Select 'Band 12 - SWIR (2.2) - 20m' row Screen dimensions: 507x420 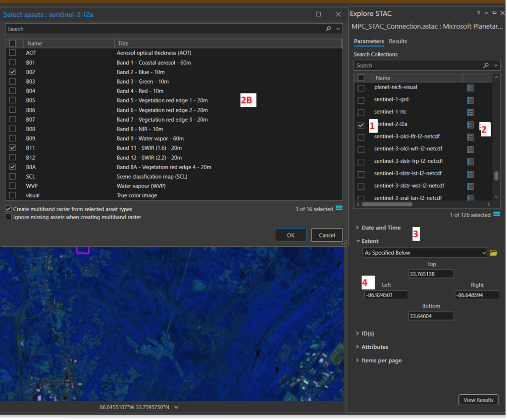click(x=174, y=157)
